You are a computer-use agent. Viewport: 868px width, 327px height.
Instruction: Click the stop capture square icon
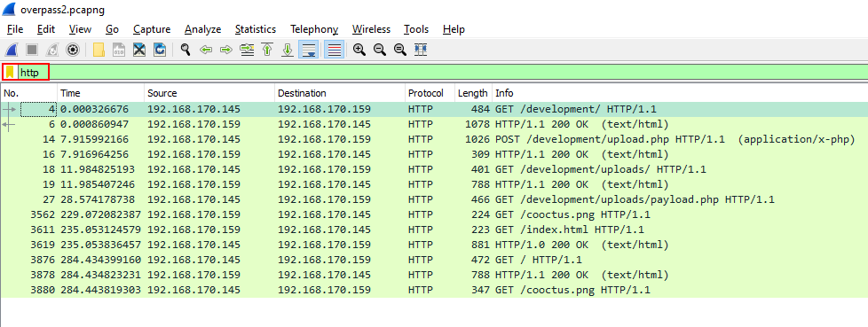click(x=32, y=50)
